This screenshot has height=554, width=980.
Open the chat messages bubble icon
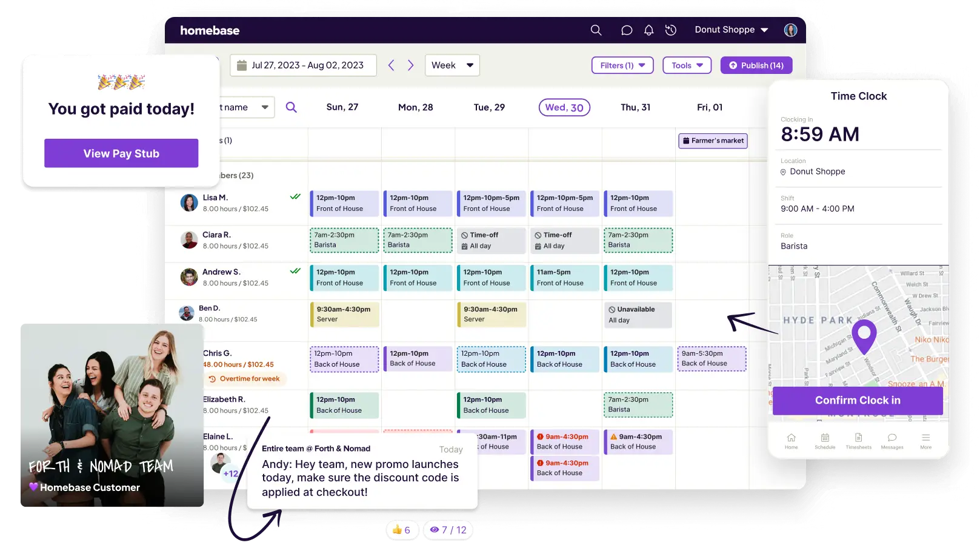point(627,30)
